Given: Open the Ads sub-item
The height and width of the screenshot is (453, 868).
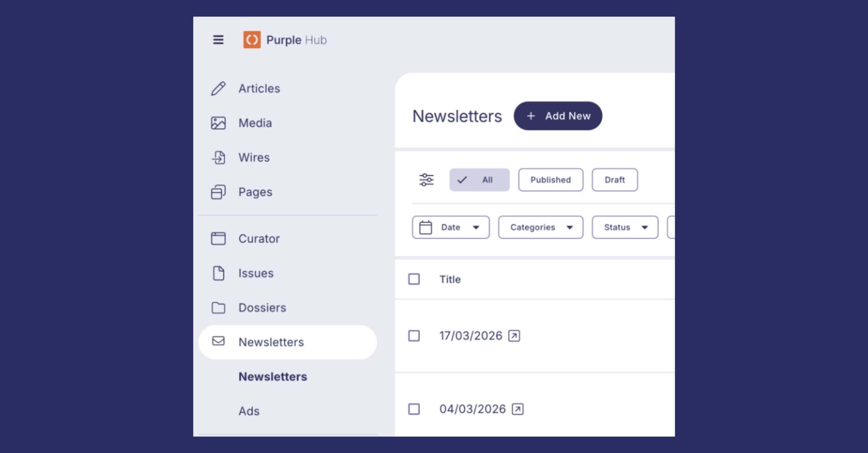Looking at the screenshot, I should [x=249, y=411].
